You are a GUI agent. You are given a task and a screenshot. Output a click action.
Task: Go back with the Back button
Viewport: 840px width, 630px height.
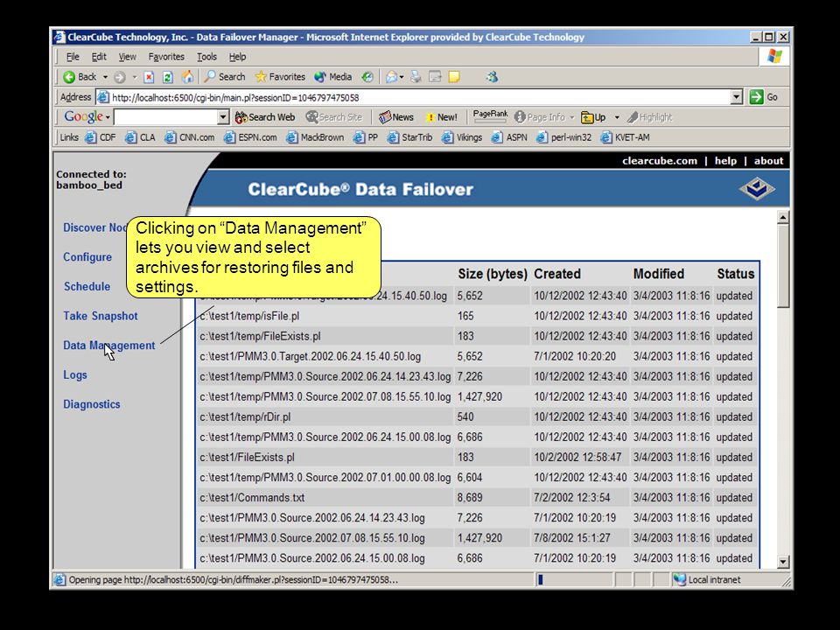pos(80,77)
